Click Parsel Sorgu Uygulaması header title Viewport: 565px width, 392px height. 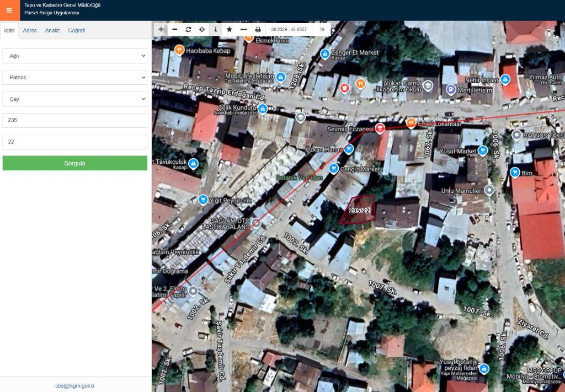tap(51, 13)
